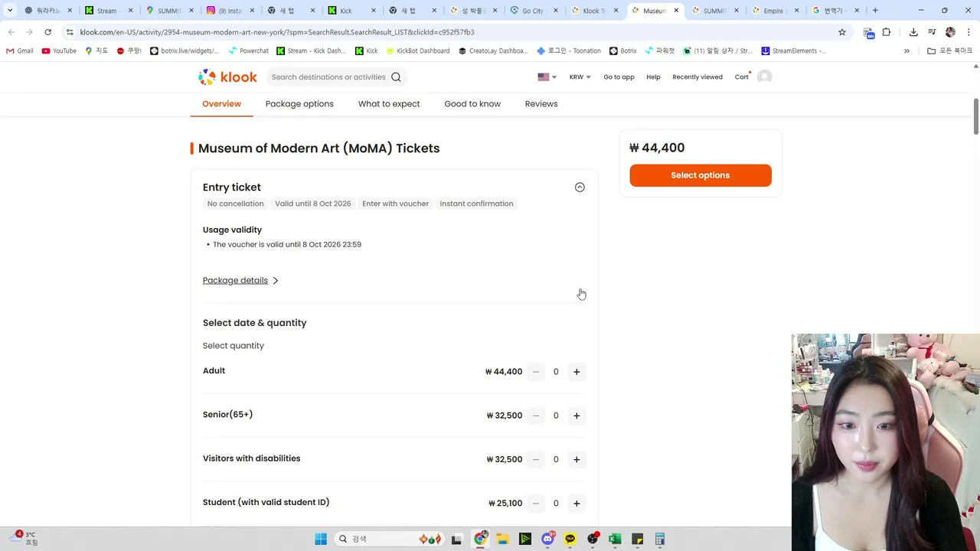Click the Windows taskbar search box
The height and width of the screenshot is (551, 980).
pyautogui.click(x=388, y=539)
